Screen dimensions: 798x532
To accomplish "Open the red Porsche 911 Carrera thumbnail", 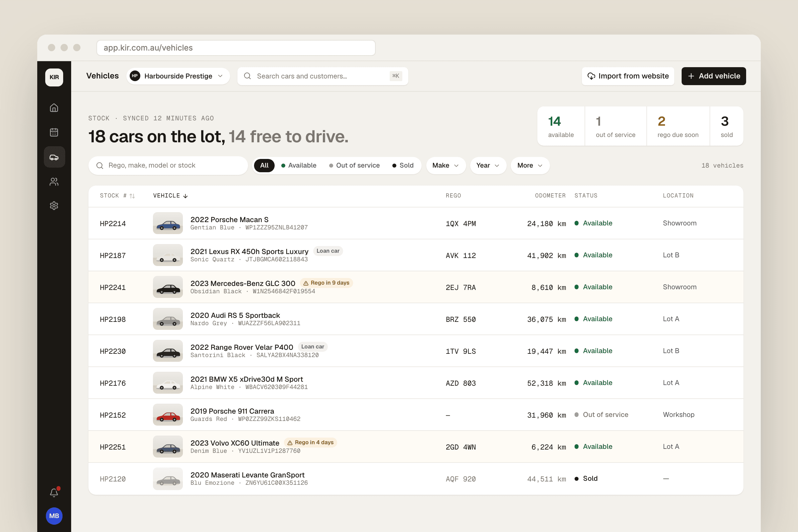I will [168, 415].
